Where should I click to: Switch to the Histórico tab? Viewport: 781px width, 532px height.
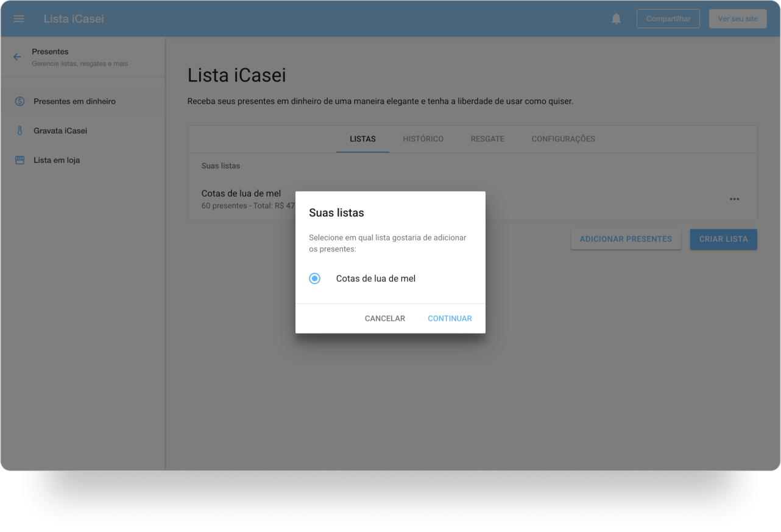[x=423, y=139]
